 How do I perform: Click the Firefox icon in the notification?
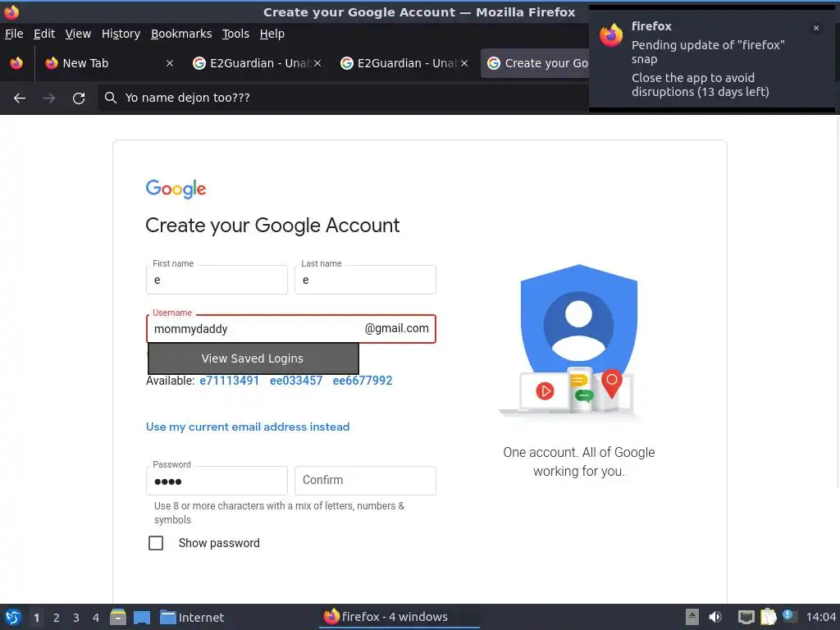[610, 35]
